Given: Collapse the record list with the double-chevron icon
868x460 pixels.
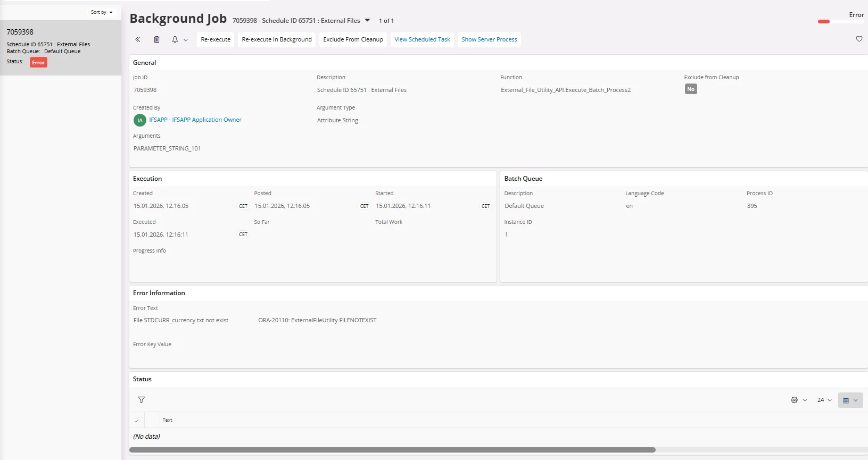Looking at the screenshot, I should pos(138,39).
